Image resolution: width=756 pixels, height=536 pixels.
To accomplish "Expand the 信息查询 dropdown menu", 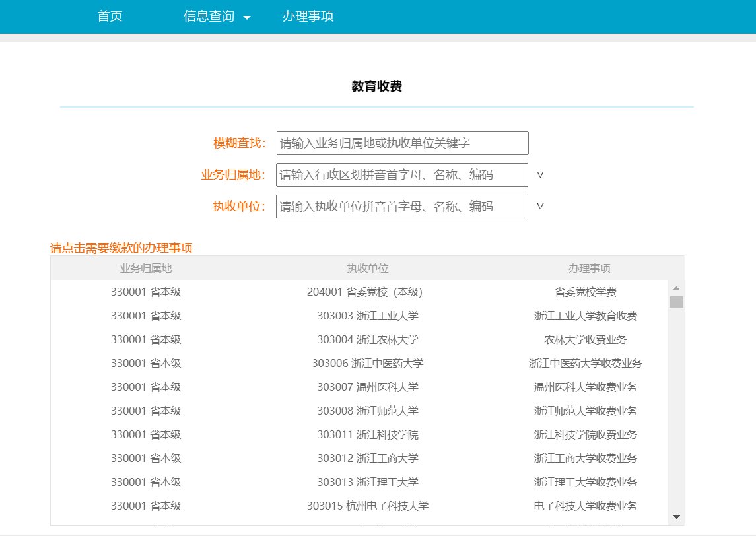I will click(x=217, y=17).
